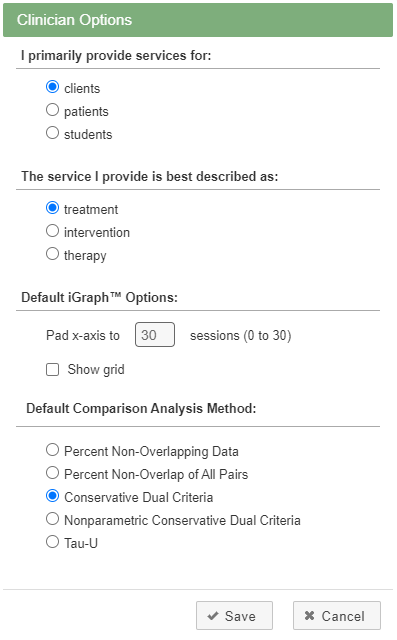Image resolution: width=397 pixels, height=640 pixels.
Task: Click the Save button
Action: click(x=234, y=616)
